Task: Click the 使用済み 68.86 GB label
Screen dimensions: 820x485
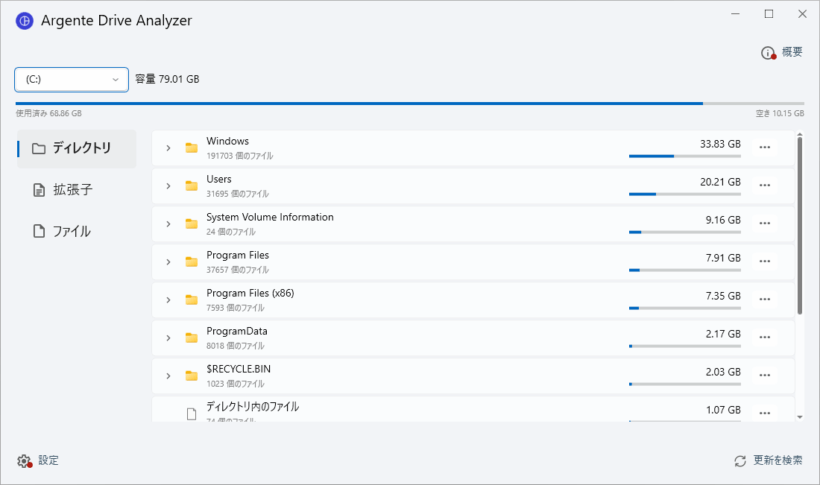Action: point(49,114)
